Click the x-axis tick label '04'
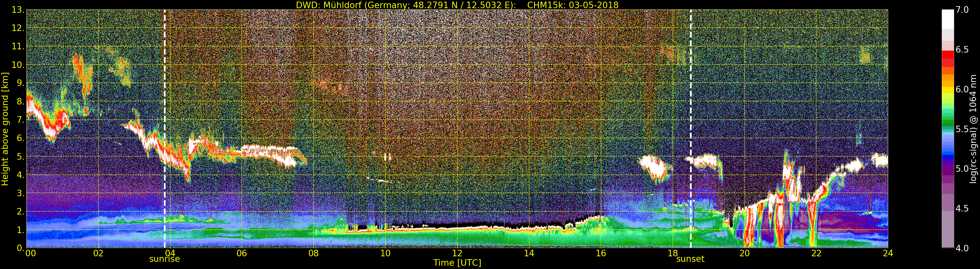Screen dimensions: 980x269 coord(170,253)
